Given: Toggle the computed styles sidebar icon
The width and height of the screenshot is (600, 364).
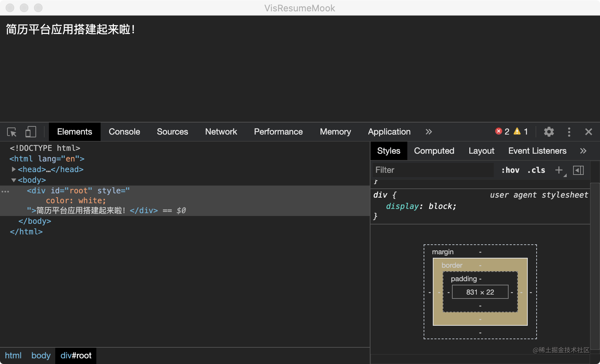Looking at the screenshot, I should [x=578, y=170].
